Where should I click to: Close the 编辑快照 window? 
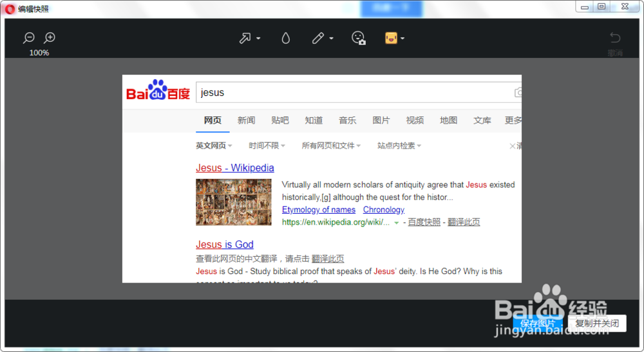pyautogui.click(x=625, y=6)
